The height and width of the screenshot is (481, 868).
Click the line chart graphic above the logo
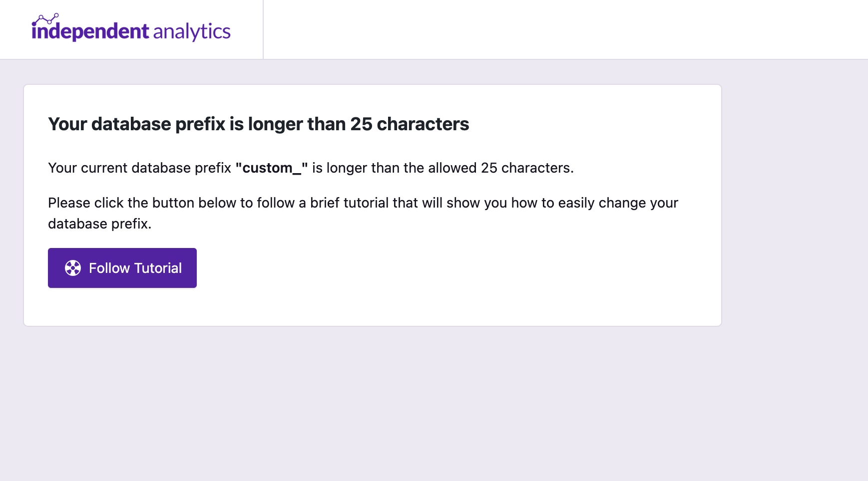pyautogui.click(x=45, y=19)
